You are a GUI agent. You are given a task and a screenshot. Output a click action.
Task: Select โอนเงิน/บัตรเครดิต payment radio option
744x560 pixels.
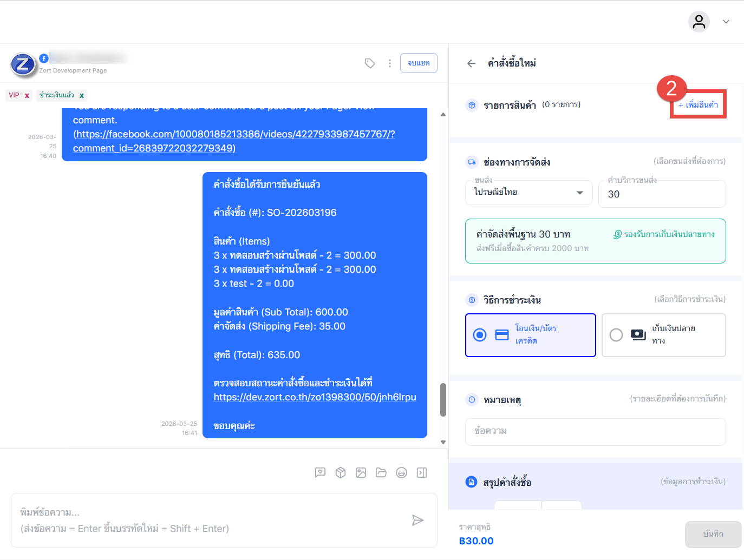[480, 335]
